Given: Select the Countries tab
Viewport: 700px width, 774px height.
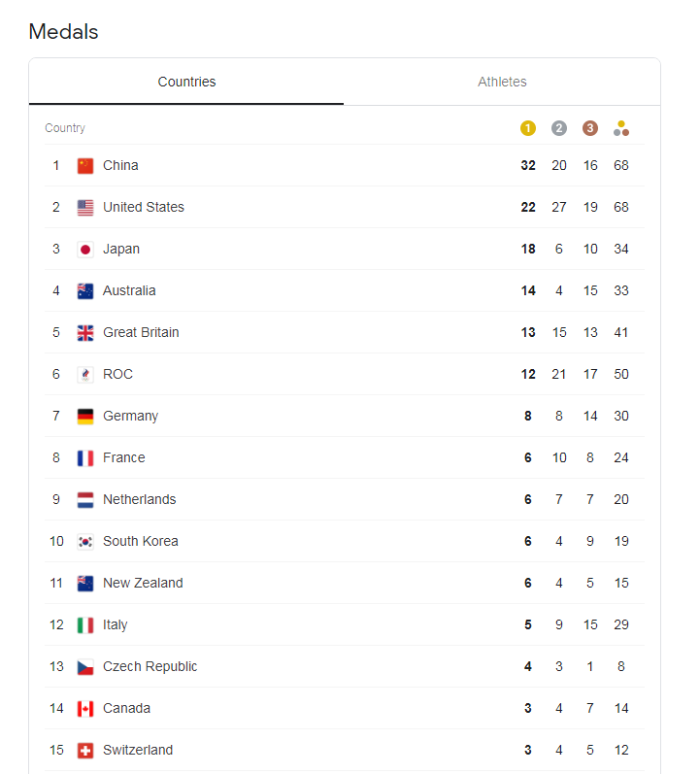Looking at the screenshot, I should [186, 82].
